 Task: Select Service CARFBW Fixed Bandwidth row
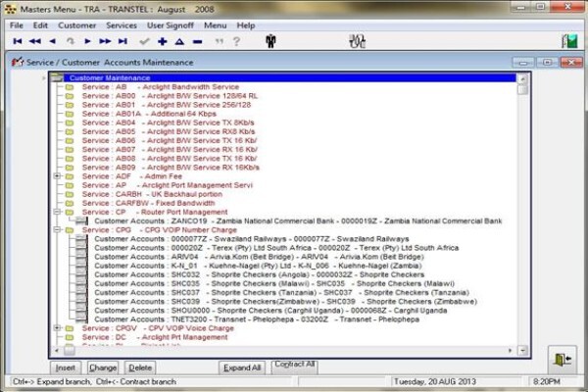(149, 203)
